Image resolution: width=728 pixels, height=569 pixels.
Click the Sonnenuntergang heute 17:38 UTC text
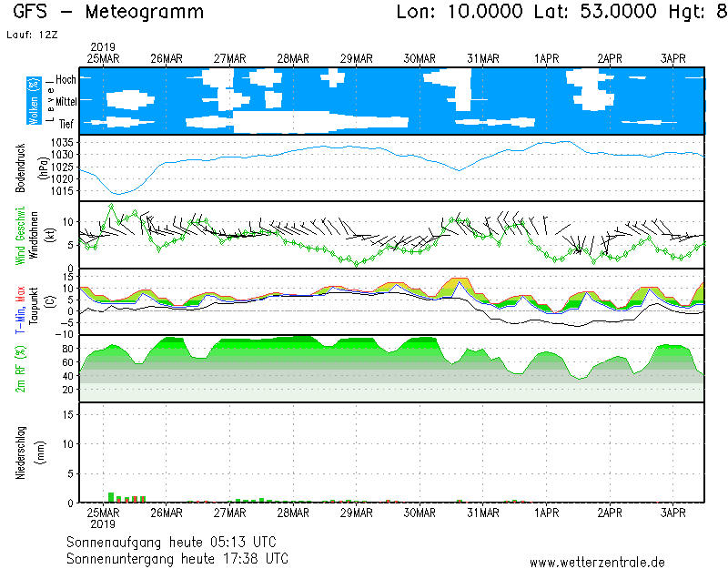(x=177, y=557)
